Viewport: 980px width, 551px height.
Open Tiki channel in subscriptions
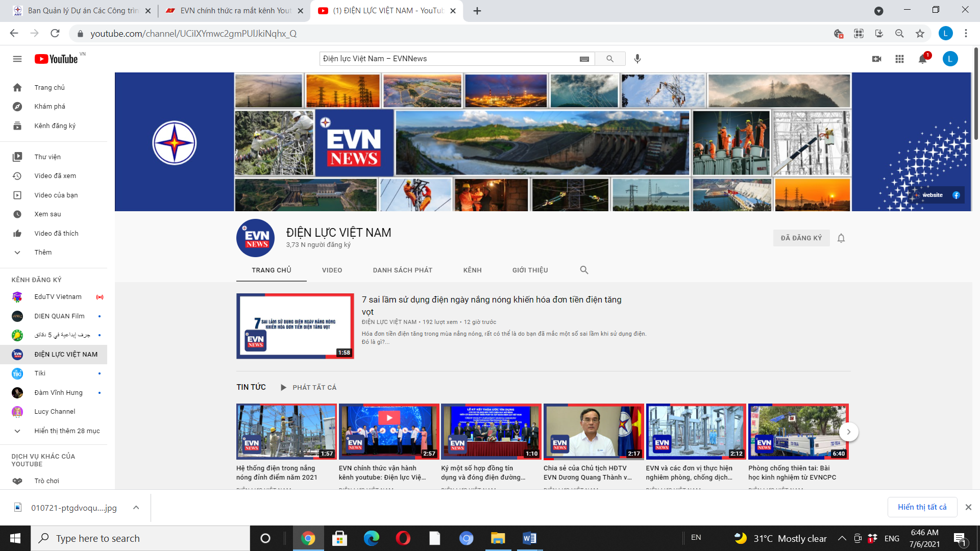(54, 373)
